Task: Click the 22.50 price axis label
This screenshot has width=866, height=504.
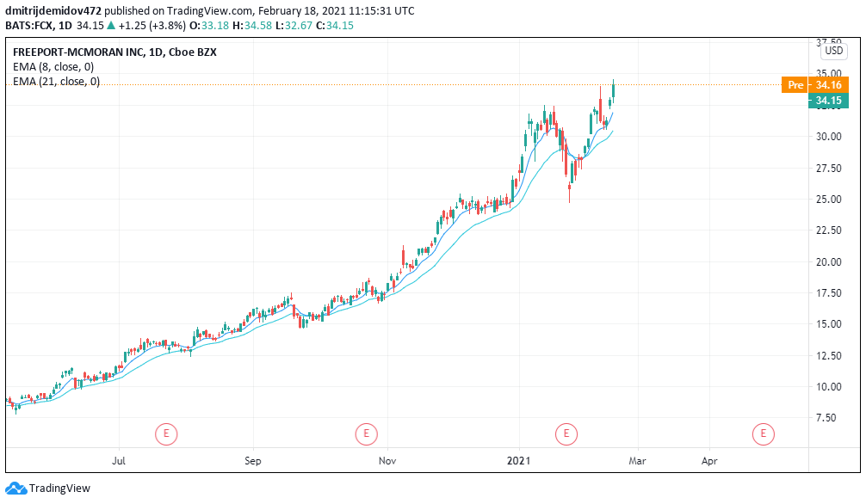Action: [829, 230]
